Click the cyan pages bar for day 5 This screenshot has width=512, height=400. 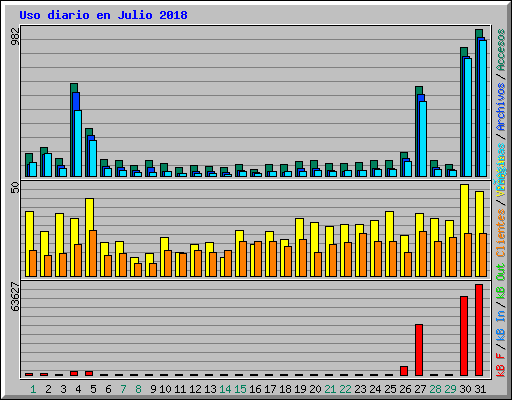(93, 158)
